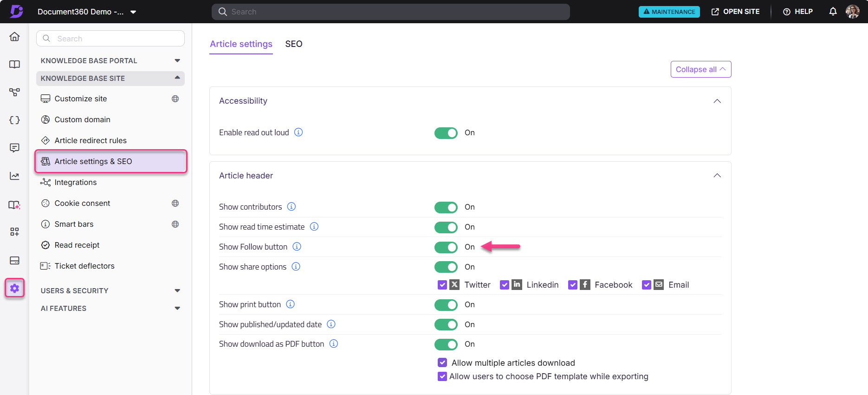Toggle Show Follow button switch

[446, 247]
